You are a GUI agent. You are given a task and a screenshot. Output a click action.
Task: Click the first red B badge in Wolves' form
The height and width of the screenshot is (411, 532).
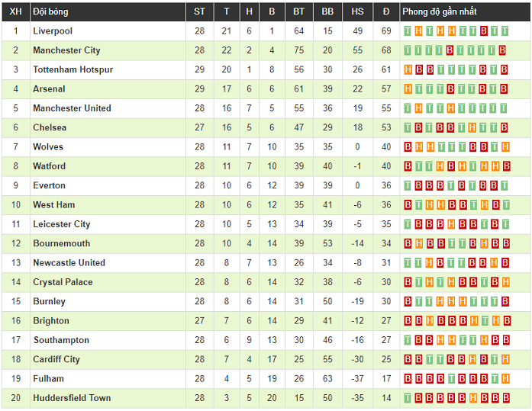(x=408, y=147)
